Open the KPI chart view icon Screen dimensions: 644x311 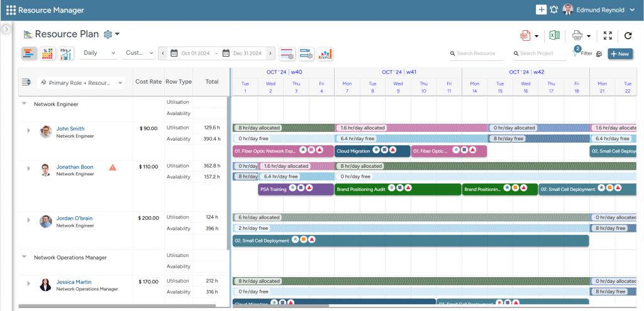[325, 53]
